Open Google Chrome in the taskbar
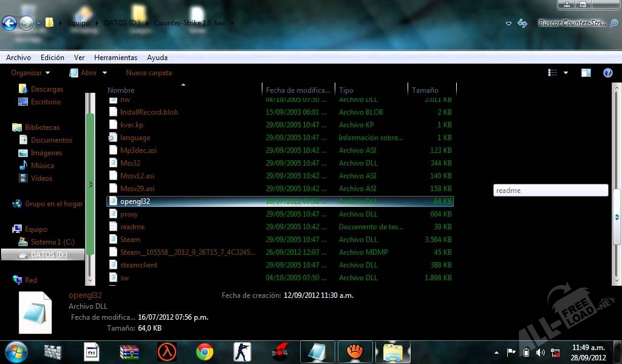Viewport: 622px width, 364px height. pos(205,352)
